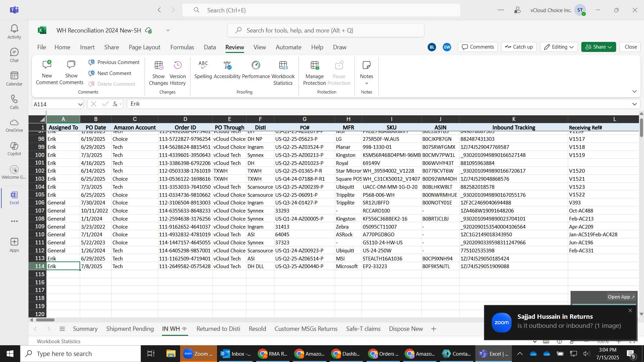Go to Previous Comment
This screenshot has height=362, width=644.
[x=114, y=62]
